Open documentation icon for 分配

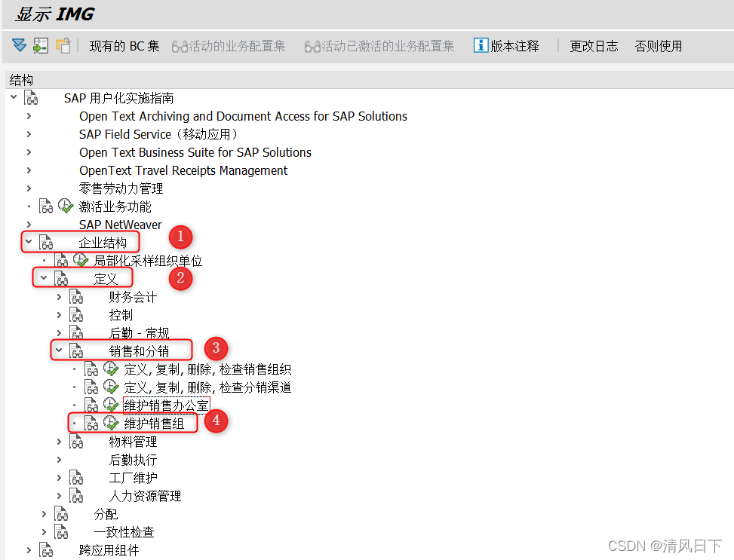click(x=61, y=514)
